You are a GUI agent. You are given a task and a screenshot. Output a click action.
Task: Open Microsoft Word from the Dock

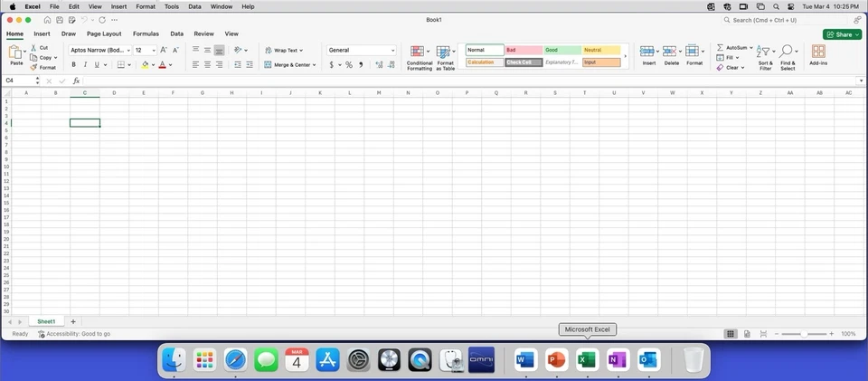coord(526,360)
